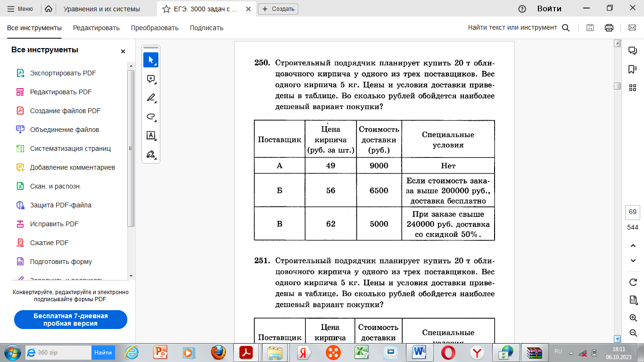Open Firefox from the taskbar
Viewport: 644px width, 362px height.
(218, 352)
